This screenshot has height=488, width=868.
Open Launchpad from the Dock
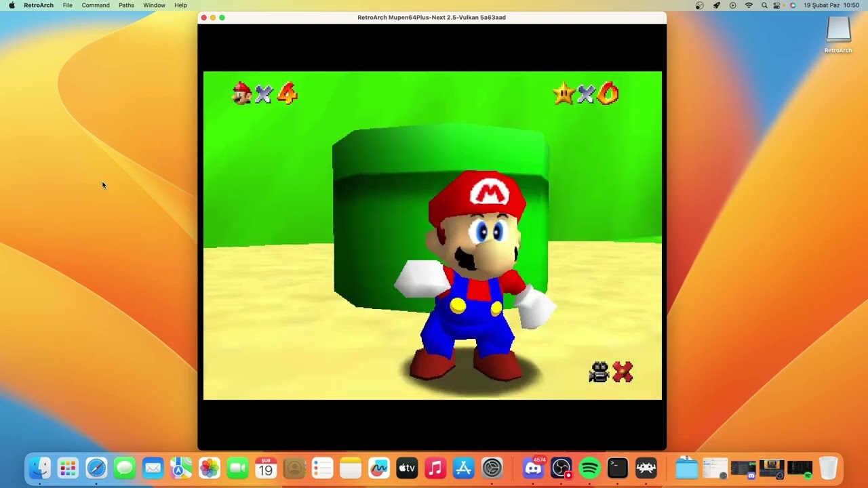tap(68, 468)
